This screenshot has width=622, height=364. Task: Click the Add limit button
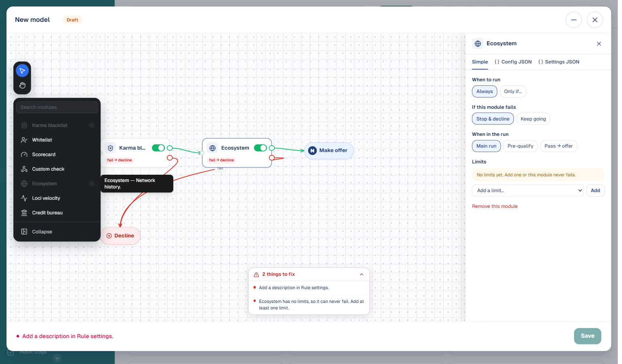point(595,190)
